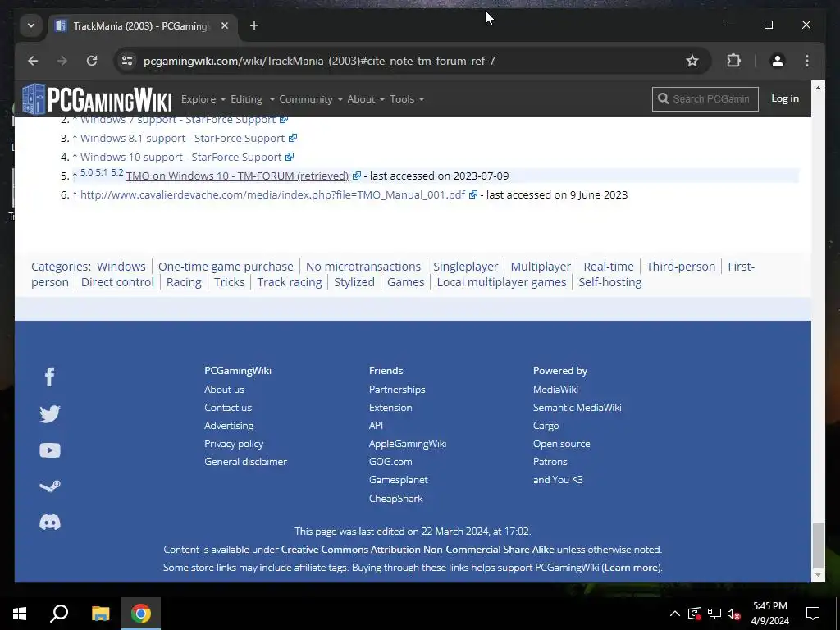Expand the Editing dropdown menu

[x=253, y=99]
